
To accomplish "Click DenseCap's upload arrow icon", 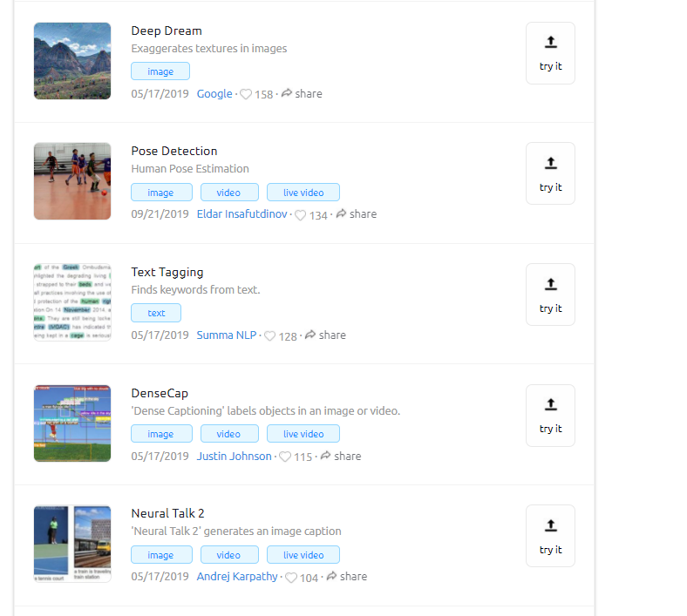I will 551,404.
